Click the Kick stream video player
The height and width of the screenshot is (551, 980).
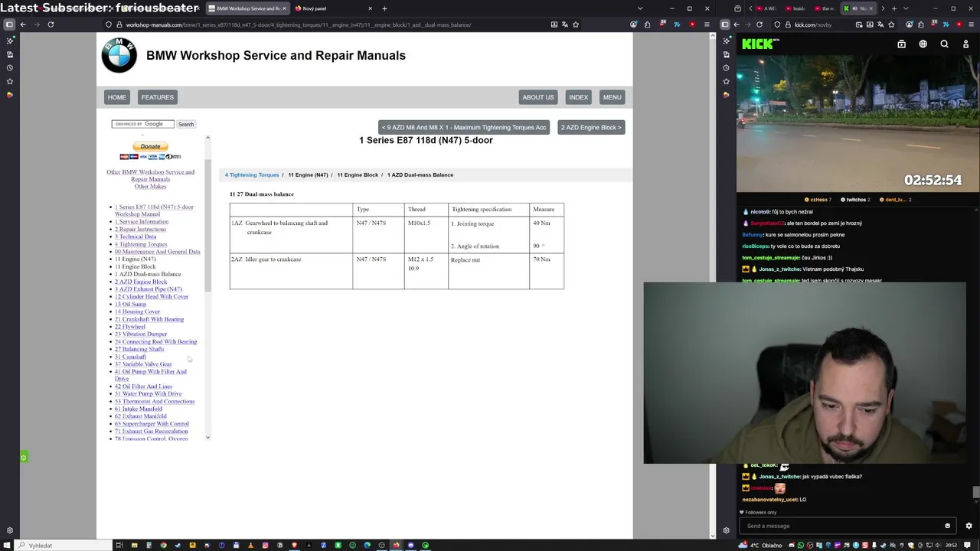[x=857, y=122]
